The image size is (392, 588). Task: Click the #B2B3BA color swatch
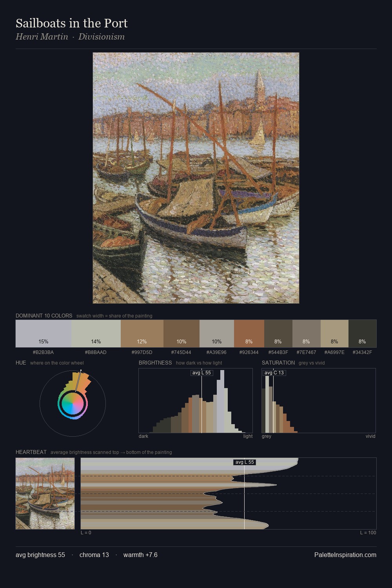tap(44, 334)
